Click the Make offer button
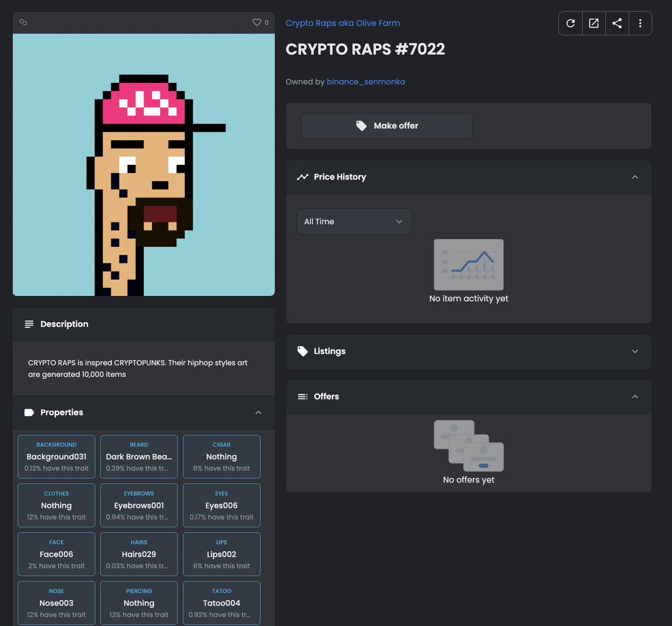The image size is (672, 626). point(387,126)
